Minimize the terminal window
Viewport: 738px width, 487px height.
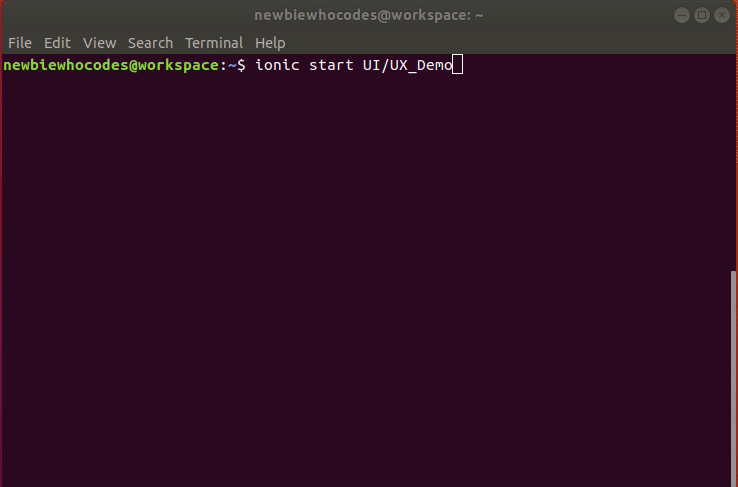(681, 15)
